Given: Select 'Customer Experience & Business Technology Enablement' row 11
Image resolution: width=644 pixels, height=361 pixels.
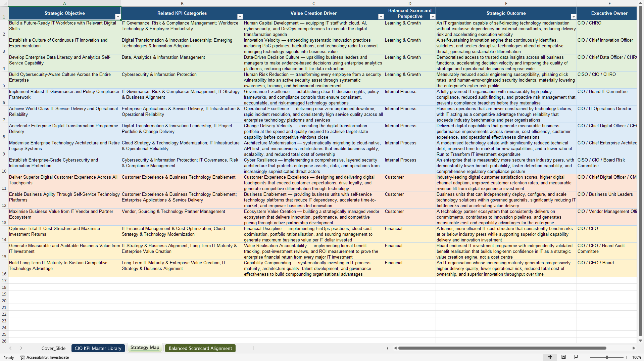Looking at the screenshot, I should coord(182,183).
